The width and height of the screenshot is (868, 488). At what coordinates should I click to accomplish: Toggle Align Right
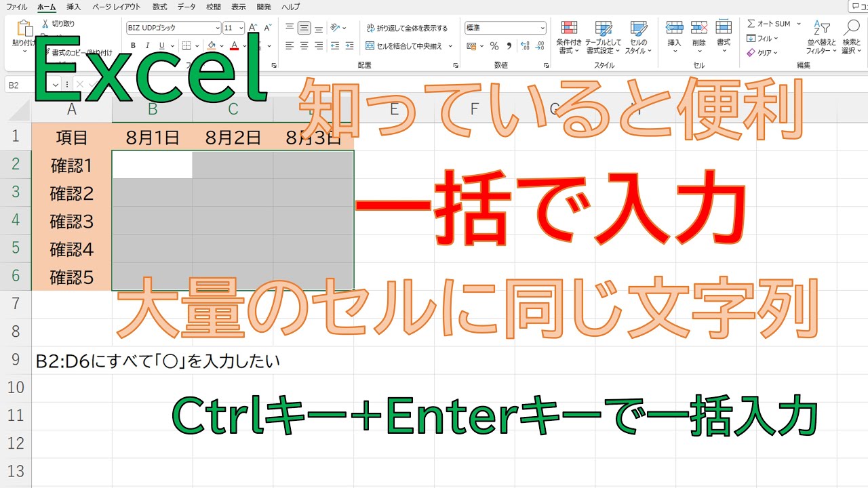click(318, 45)
